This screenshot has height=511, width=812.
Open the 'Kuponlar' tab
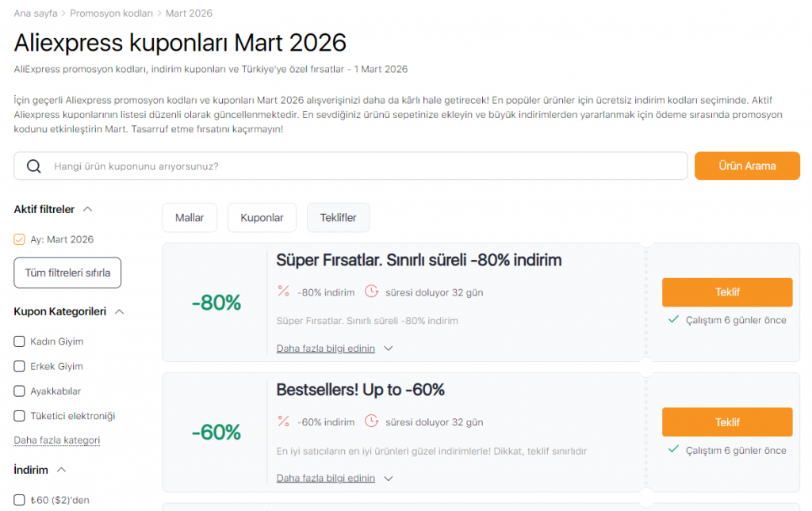[x=262, y=217]
